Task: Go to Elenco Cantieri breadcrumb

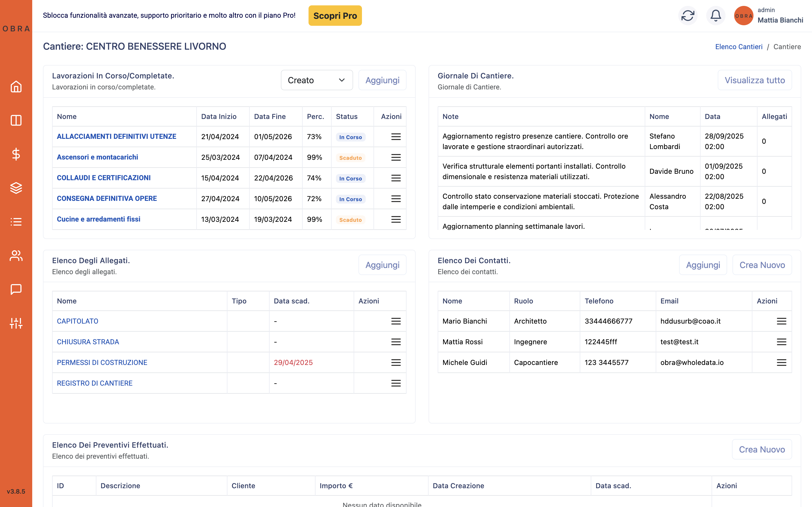Action: point(739,47)
